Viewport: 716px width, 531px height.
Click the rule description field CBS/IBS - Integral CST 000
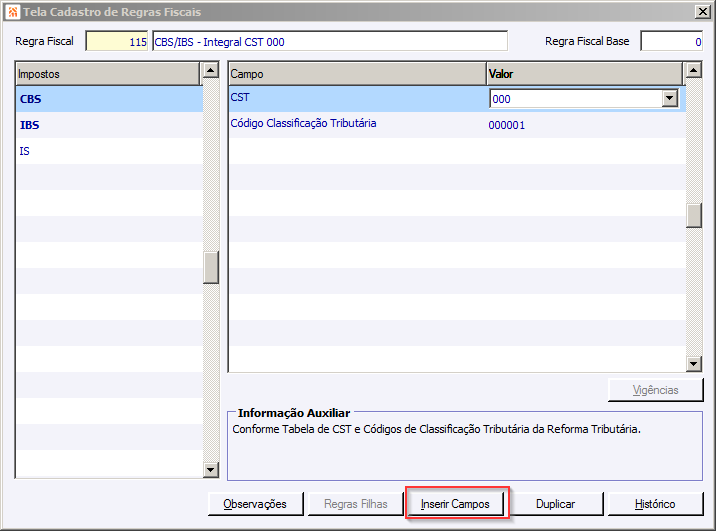(x=330, y=42)
